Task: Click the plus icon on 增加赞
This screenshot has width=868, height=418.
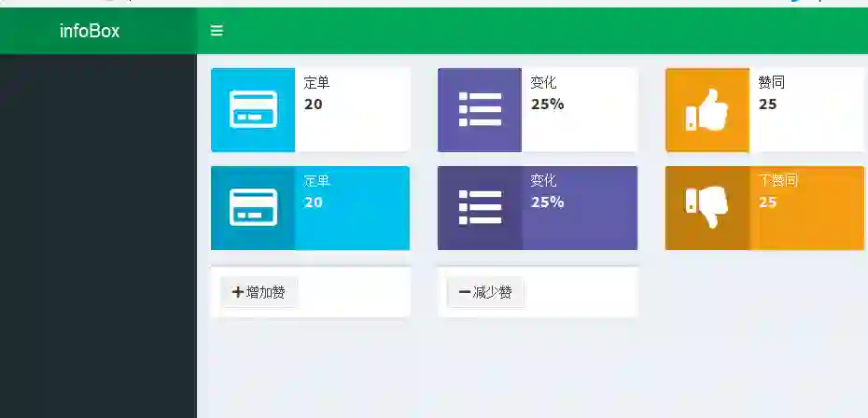Action: pos(237,292)
